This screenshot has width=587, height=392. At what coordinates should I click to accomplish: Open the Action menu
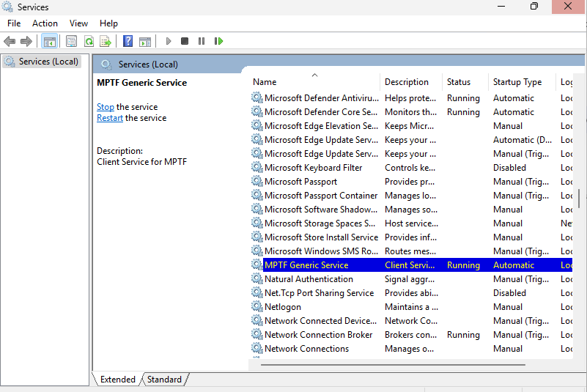coord(45,23)
